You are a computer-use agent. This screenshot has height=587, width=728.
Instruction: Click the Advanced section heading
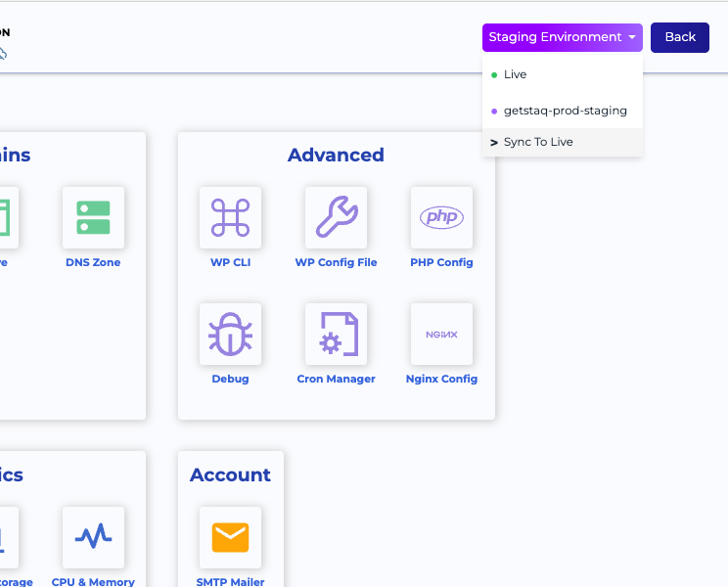click(x=337, y=155)
